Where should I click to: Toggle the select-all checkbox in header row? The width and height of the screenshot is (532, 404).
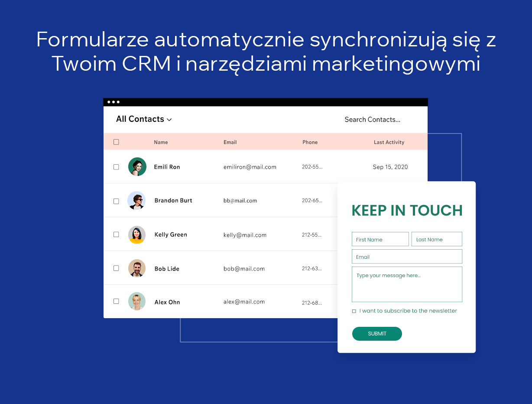(x=116, y=142)
